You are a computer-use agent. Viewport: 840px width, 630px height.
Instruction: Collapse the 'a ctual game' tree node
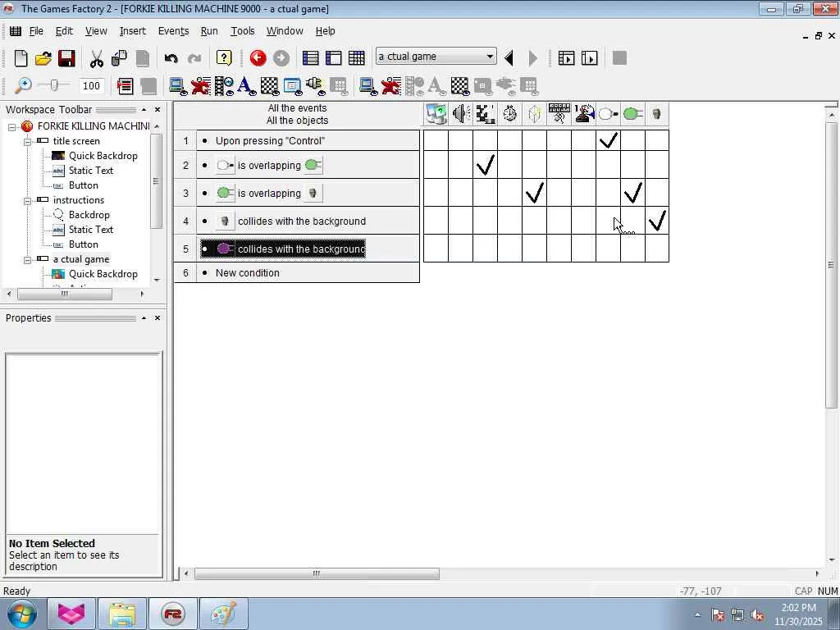27,260
